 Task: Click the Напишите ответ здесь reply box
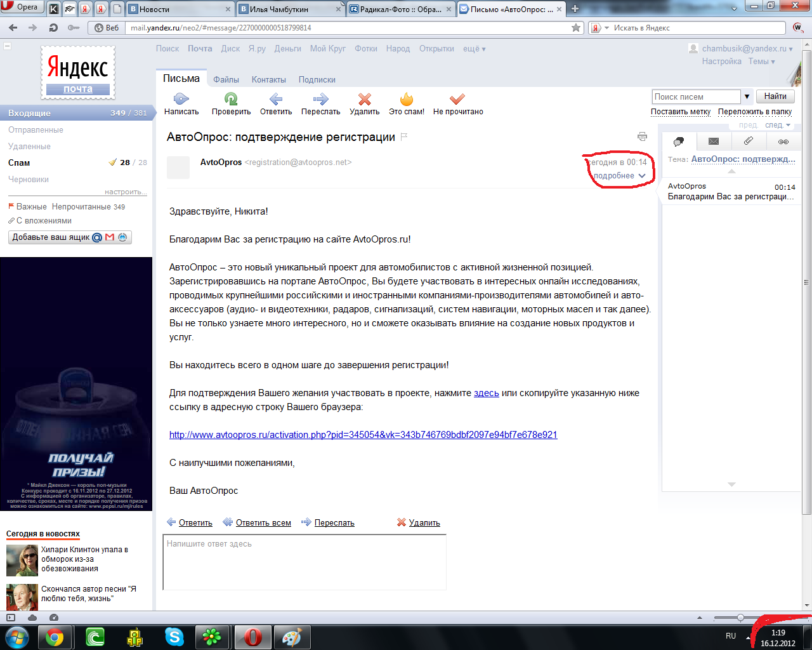coord(304,562)
